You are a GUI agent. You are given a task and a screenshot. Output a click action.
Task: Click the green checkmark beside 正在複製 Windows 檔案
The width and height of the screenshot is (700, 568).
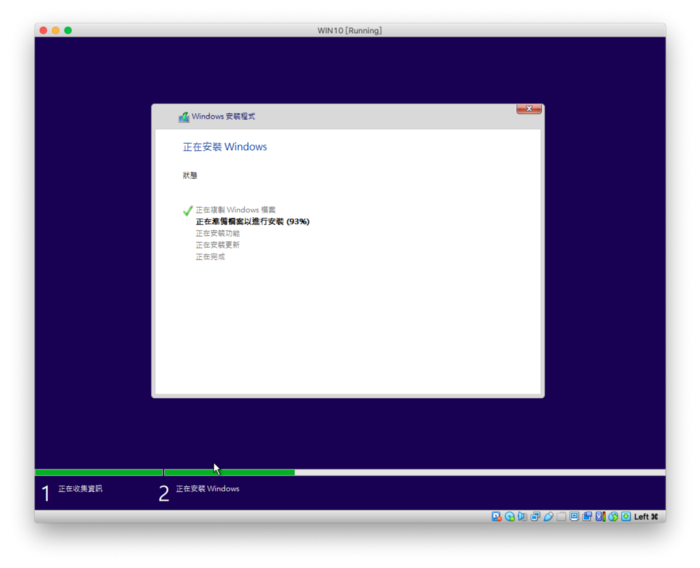(x=187, y=210)
